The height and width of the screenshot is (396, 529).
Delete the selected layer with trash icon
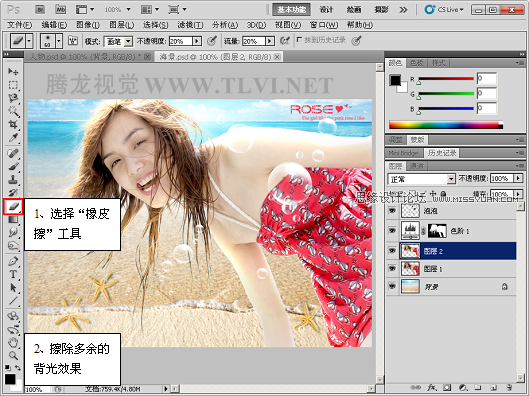(509, 388)
